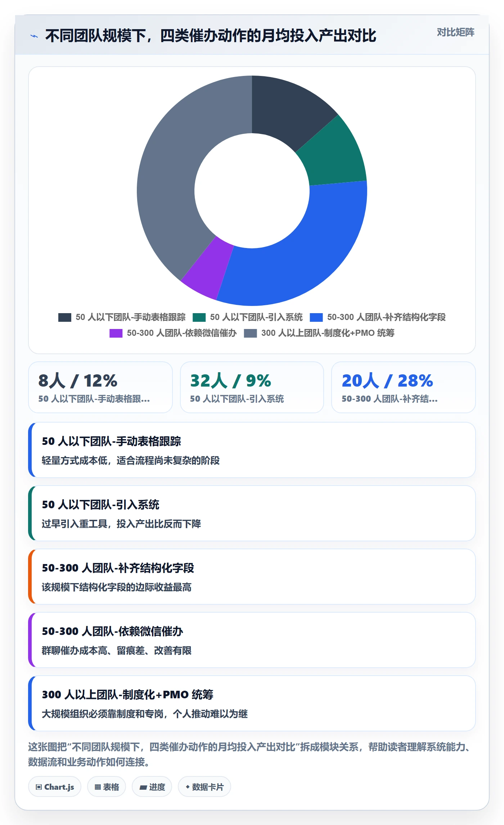Select the 50-300 人团队-补齐结构化字段 list card
This screenshot has width=504, height=825.
point(252,577)
